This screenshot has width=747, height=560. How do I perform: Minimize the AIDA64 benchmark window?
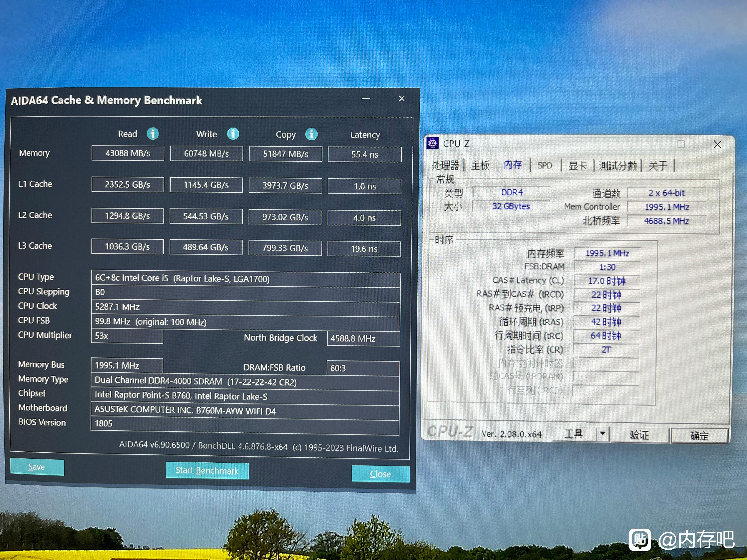366,99
